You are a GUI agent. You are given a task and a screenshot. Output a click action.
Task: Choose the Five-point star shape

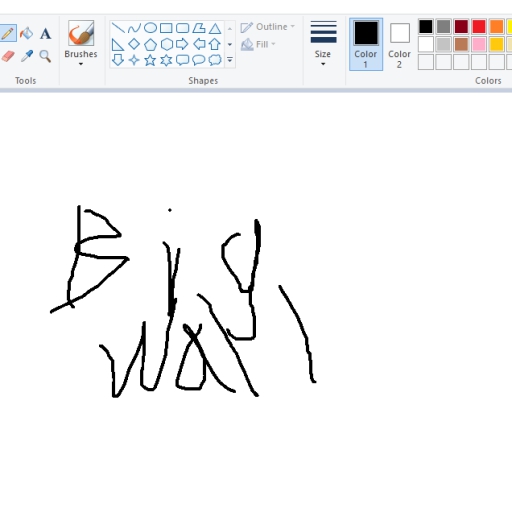150,60
